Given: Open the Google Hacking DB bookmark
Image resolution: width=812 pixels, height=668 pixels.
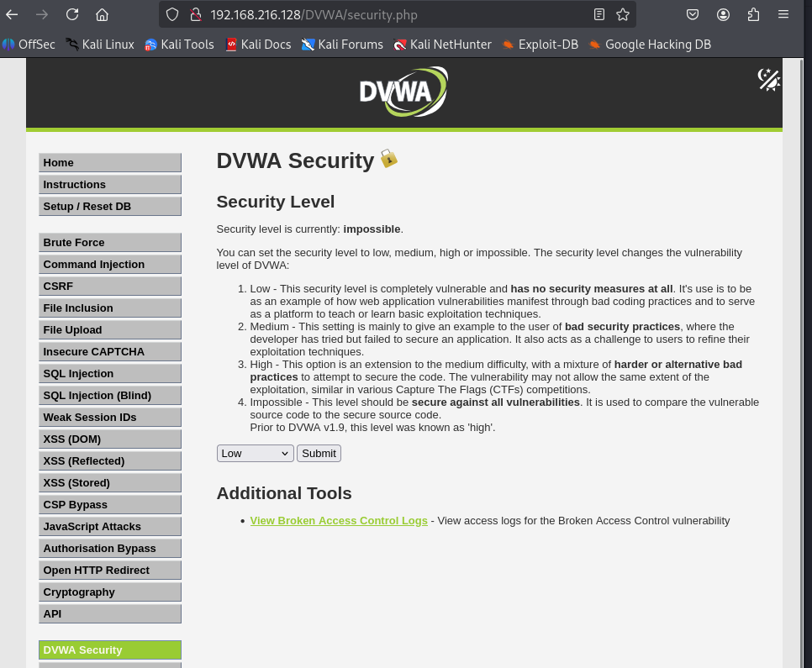Looking at the screenshot, I should 650,45.
